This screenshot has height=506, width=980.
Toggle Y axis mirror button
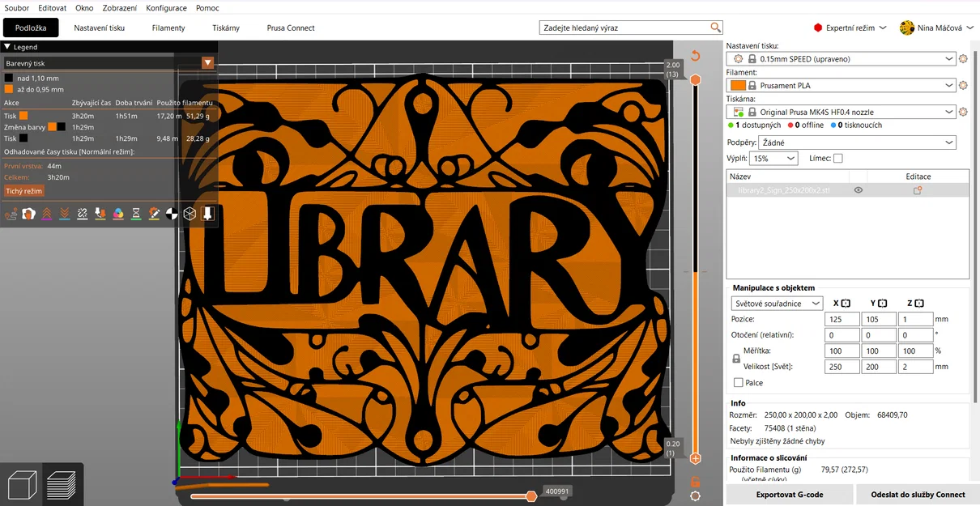(x=882, y=304)
